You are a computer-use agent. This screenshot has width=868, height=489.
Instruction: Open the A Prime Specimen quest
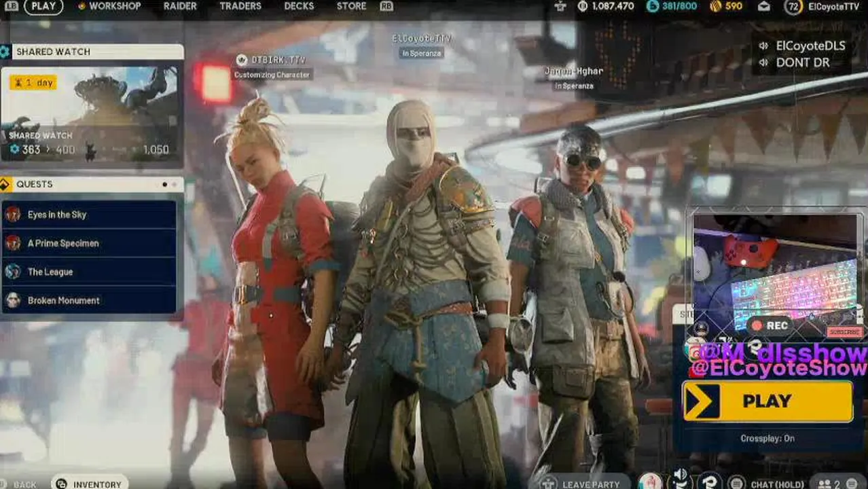[x=89, y=243]
